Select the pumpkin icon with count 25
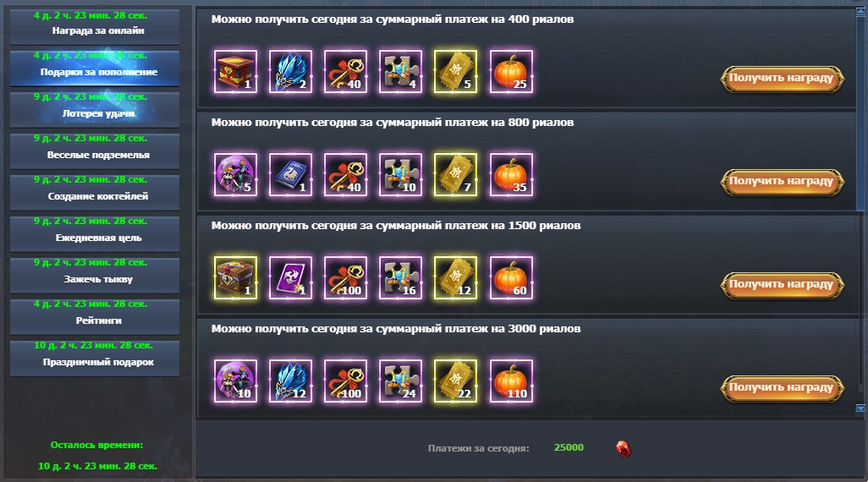 tap(511, 71)
